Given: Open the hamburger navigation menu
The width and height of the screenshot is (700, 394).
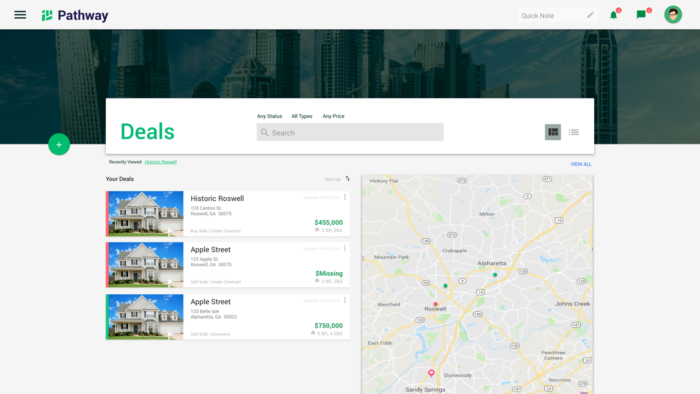Looking at the screenshot, I should tap(20, 15).
